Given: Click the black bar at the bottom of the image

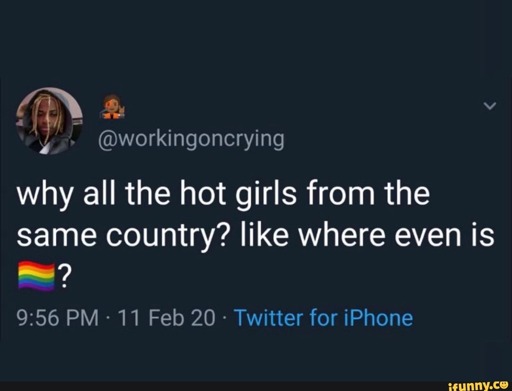Looking at the screenshot, I should tap(256, 386).
